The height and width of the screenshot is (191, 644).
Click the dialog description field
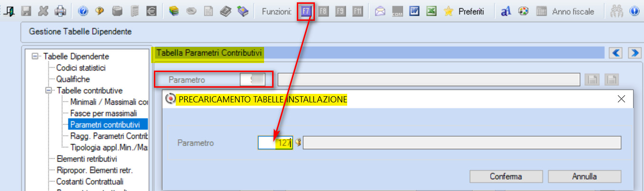click(x=462, y=142)
